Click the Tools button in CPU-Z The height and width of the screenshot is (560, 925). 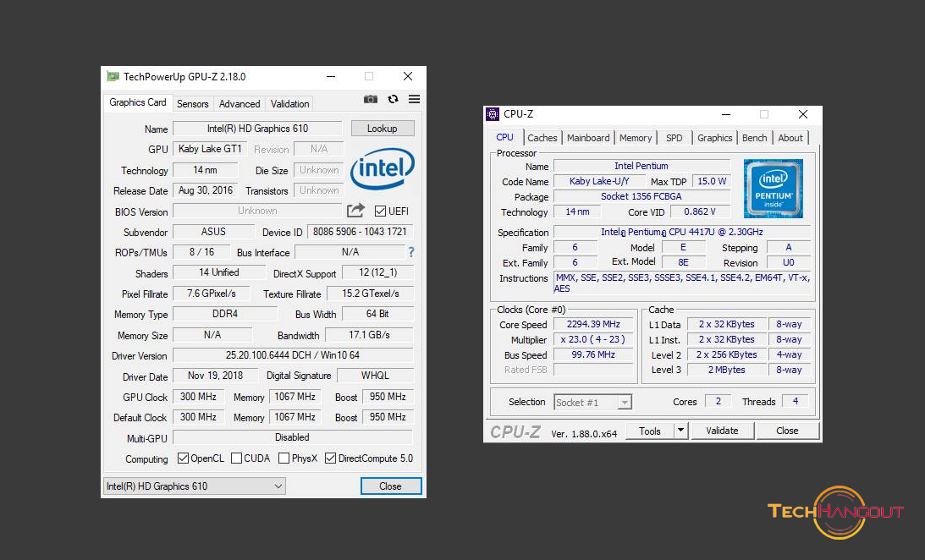pos(649,431)
